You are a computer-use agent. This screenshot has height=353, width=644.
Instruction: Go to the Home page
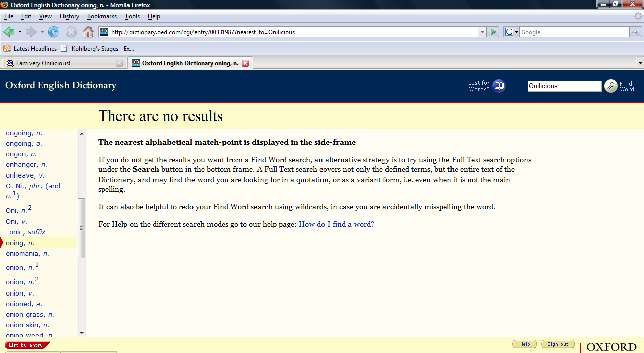pos(88,32)
